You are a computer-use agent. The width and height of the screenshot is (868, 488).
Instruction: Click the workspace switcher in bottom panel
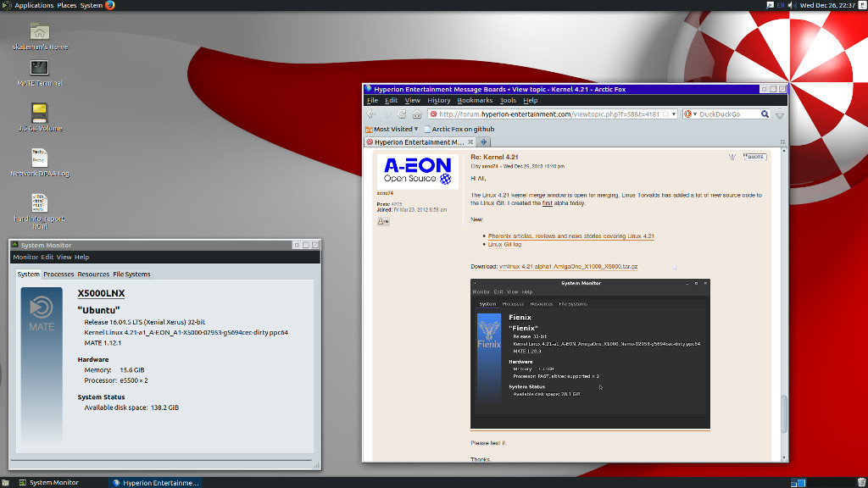(798, 482)
